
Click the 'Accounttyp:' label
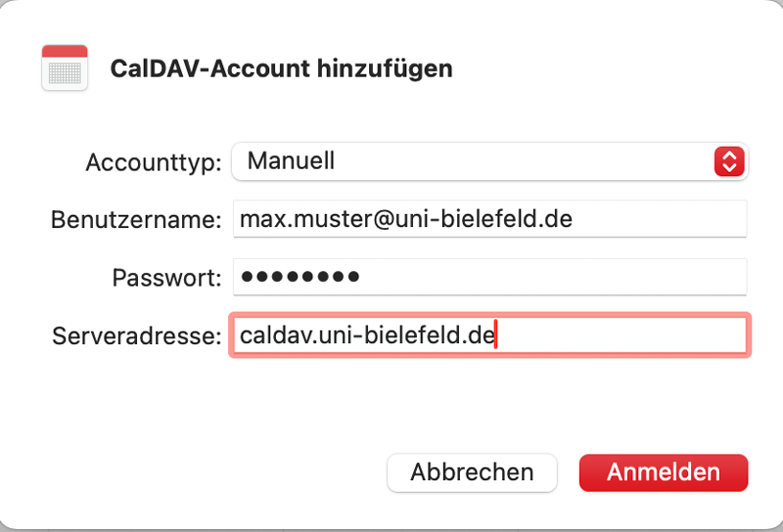tap(155, 162)
